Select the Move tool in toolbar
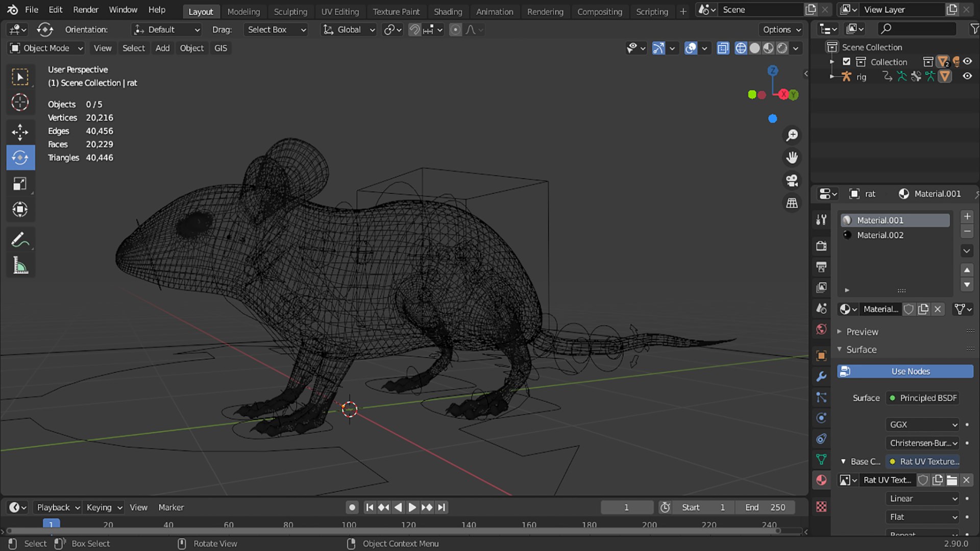The height and width of the screenshot is (551, 980). [x=20, y=132]
